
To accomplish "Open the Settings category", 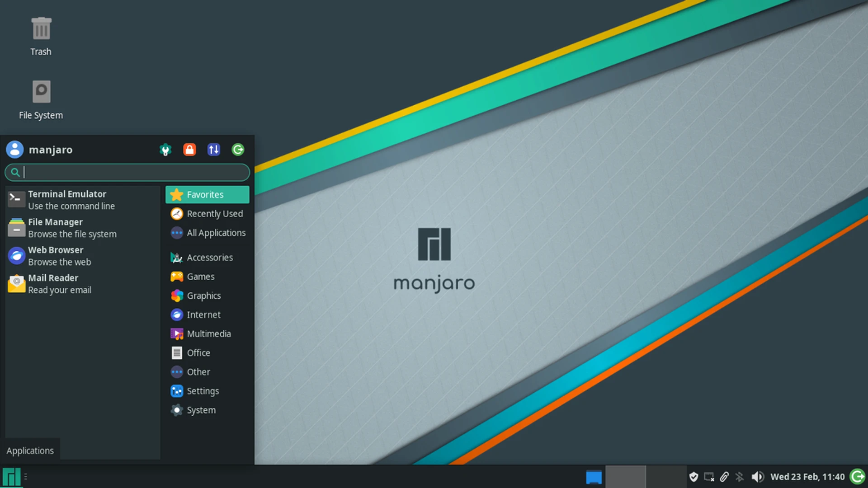I will [x=208, y=391].
